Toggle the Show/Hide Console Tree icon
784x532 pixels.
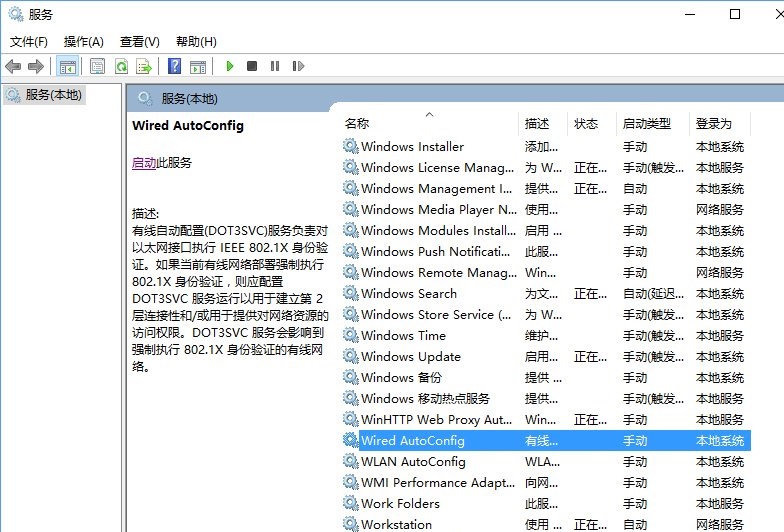click(x=68, y=66)
